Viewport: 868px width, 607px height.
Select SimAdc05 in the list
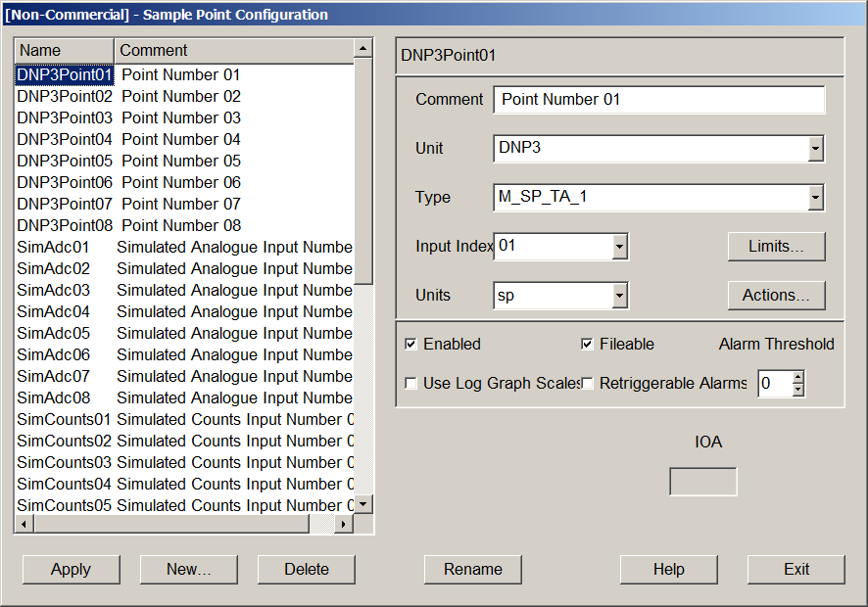[53, 334]
